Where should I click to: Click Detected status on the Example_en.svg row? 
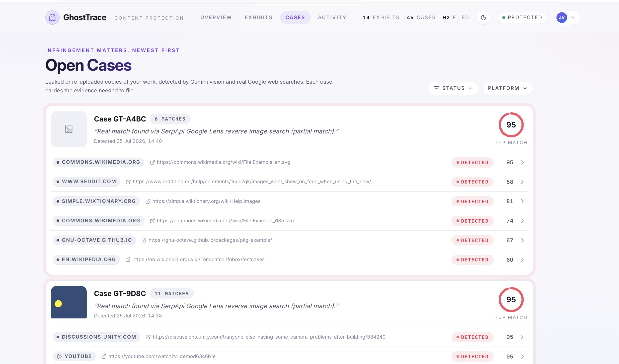pos(472,162)
